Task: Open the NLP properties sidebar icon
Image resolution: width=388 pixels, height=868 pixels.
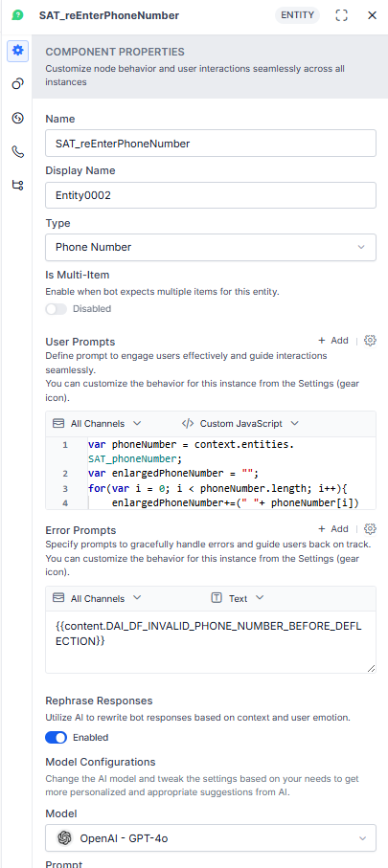Action: point(18,118)
